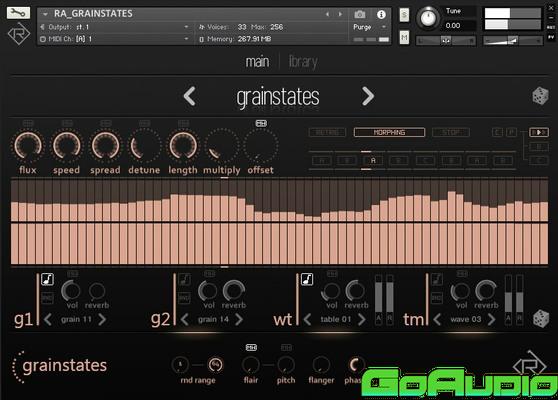Toggle the g1 RND button

(47, 298)
